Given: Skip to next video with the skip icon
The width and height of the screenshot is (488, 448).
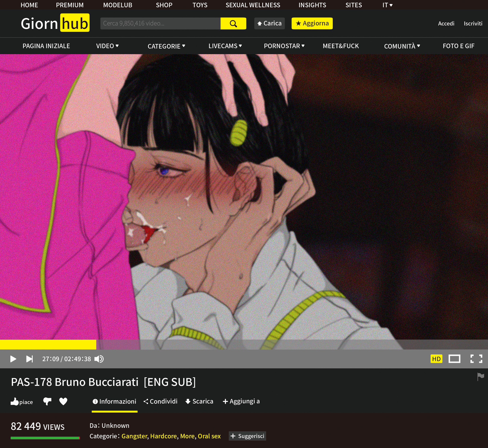Looking at the screenshot, I should [29, 359].
